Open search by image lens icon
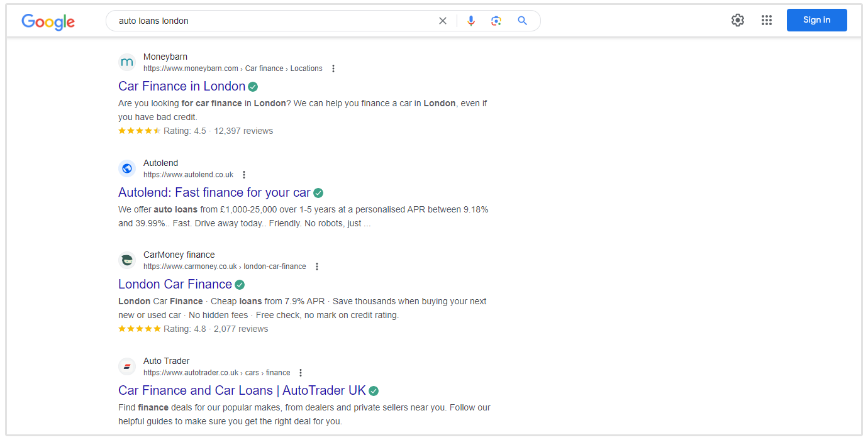 [x=496, y=21]
